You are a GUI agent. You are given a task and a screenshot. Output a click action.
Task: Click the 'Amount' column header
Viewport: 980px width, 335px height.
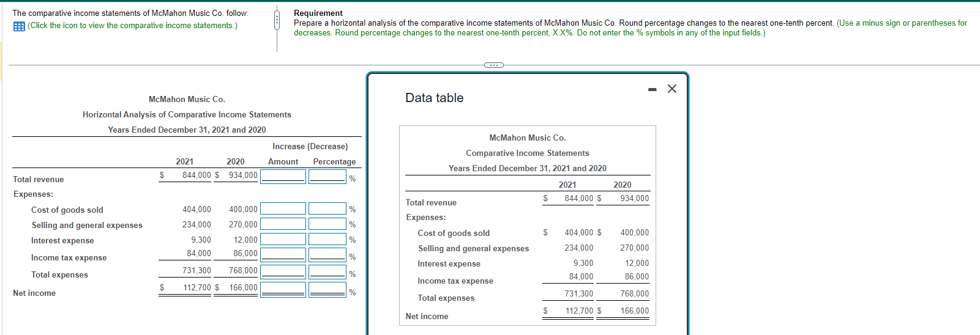(283, 161)
